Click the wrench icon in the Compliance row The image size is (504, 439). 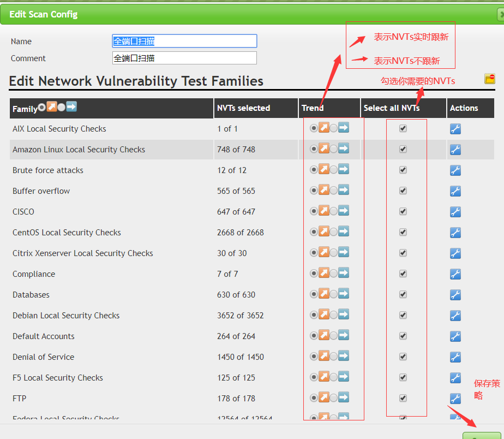pyautogui.click(x=455, y=274)
